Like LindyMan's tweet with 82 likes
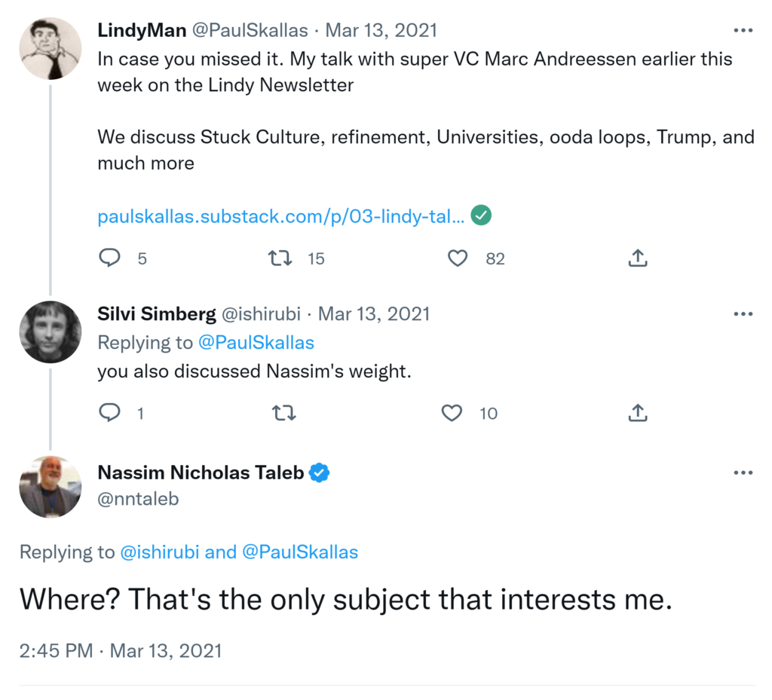 tap(458, 258)
